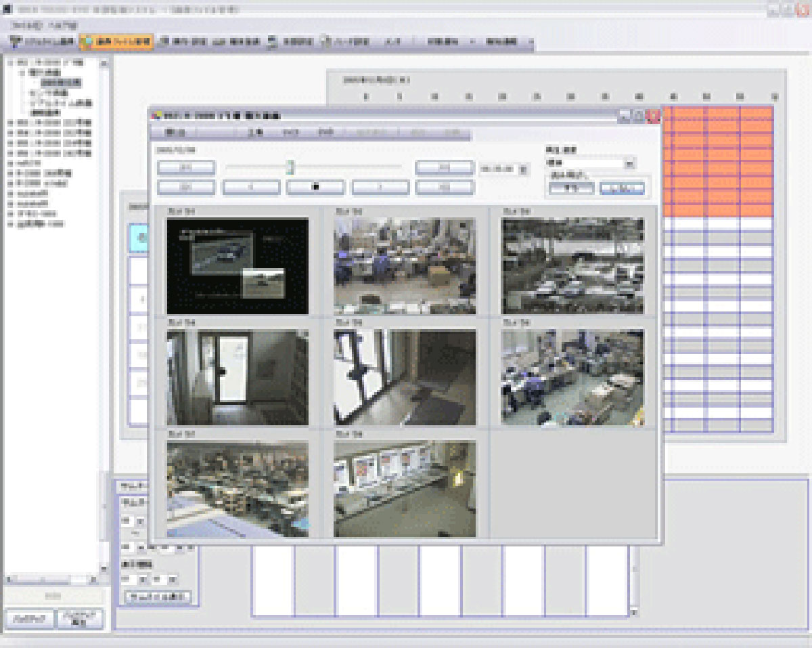The width and height of the screenshot is (812, 648).
Task: Click the playback button right of the stop button
Action: click(380, 188)
